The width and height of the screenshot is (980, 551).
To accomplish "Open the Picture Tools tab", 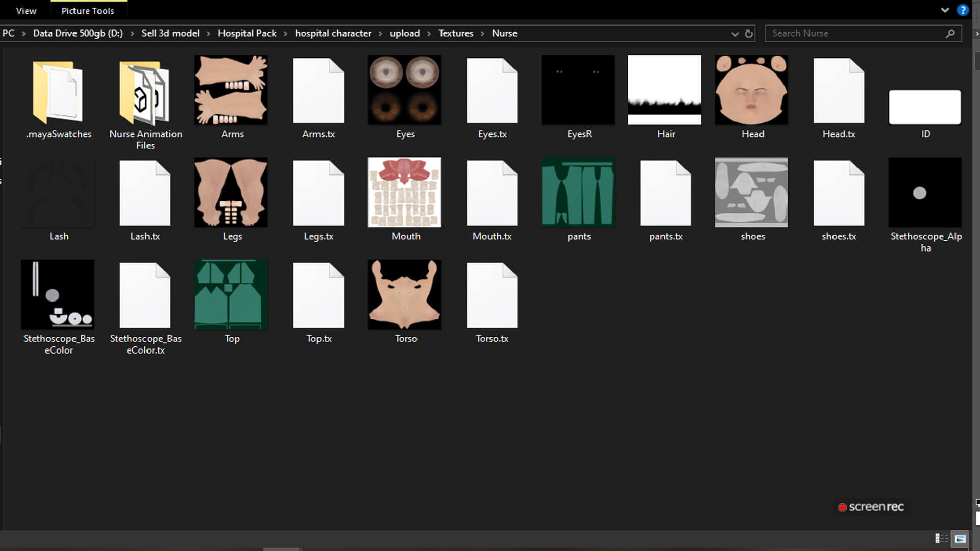I will pyautogui.click(x=88, y=11).
